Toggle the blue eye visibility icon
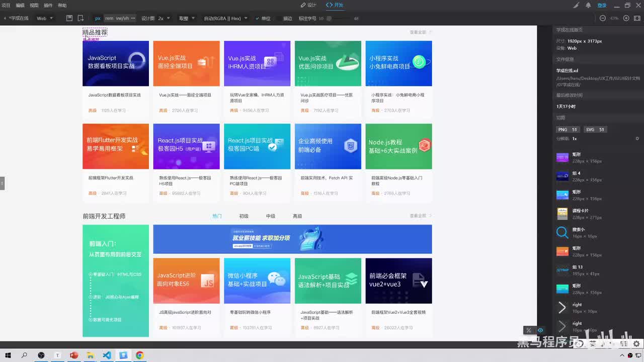The image size is (644, 362). click(540, 330)
